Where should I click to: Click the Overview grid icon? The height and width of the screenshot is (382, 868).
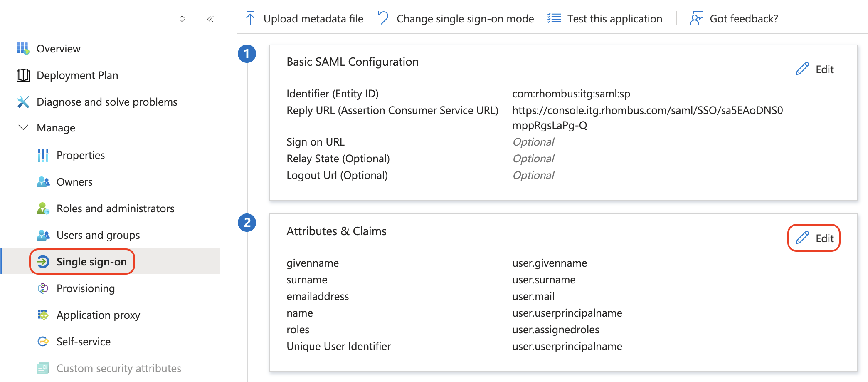tap(23, 49)
